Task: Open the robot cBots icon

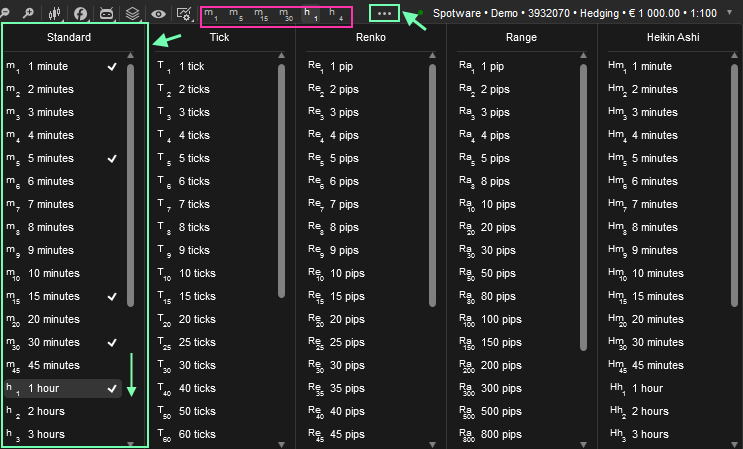Action: pos(107,14)
